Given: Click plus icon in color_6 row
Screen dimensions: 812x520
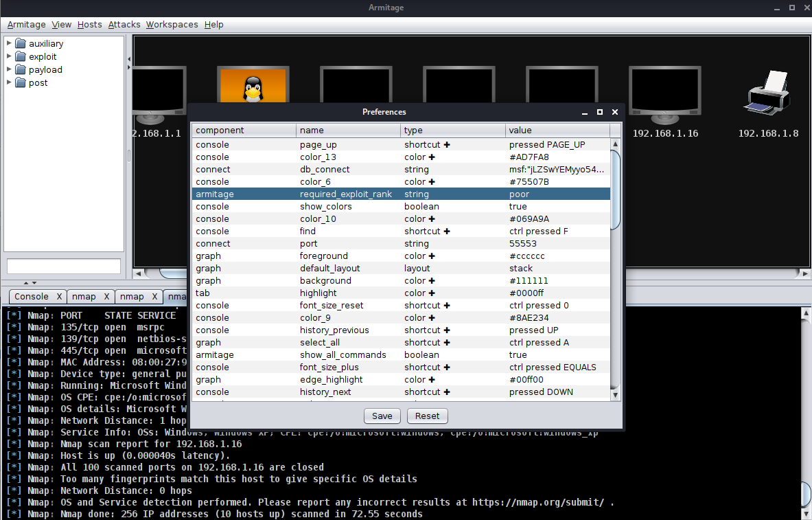Looking at the screenshot, I should (x=432, y=182).
